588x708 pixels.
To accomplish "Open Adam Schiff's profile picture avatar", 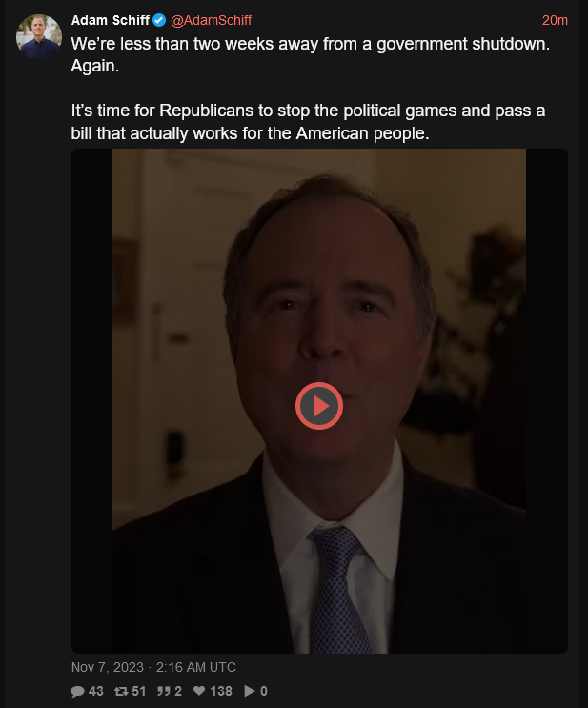I will click(x=39, y=36).
